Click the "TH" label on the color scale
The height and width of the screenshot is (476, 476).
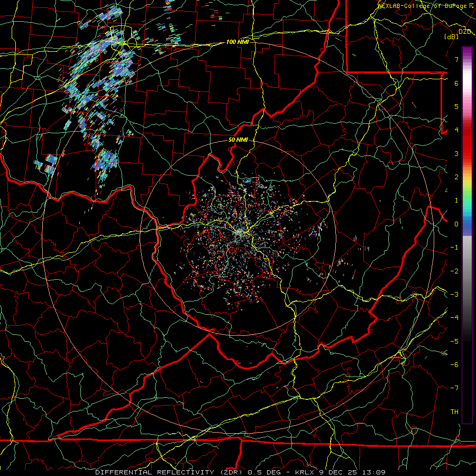[454, 412]
